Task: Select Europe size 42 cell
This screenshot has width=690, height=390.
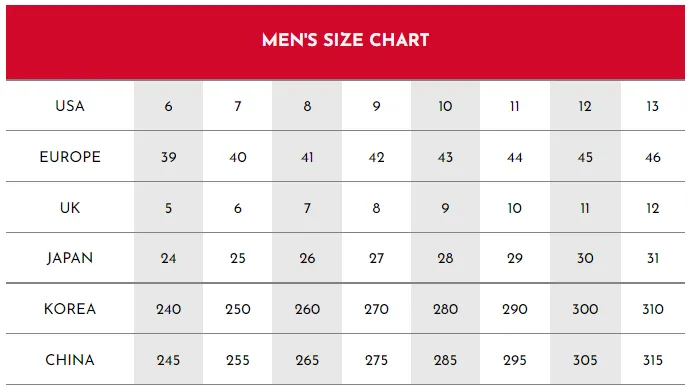Action: tap(376, 157)
